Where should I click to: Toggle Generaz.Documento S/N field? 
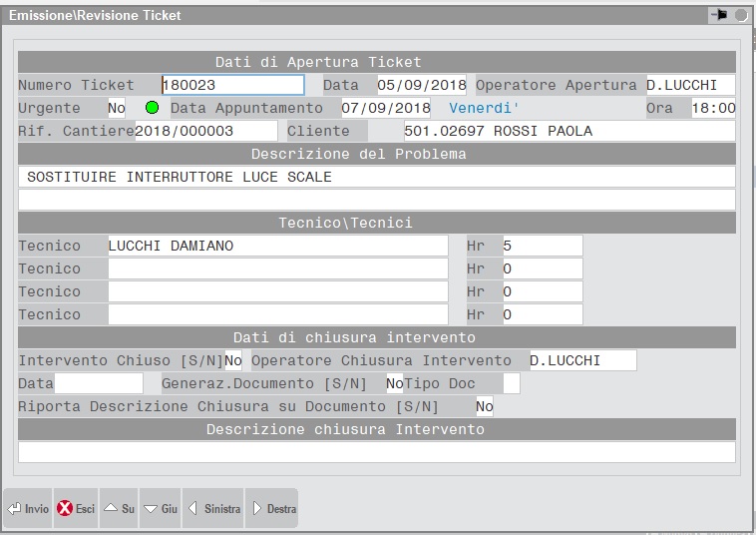click(394, 383)
